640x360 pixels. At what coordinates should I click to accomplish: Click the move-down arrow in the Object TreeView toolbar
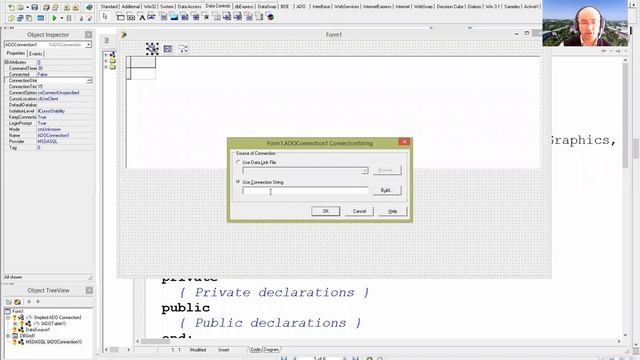(38, 302)
